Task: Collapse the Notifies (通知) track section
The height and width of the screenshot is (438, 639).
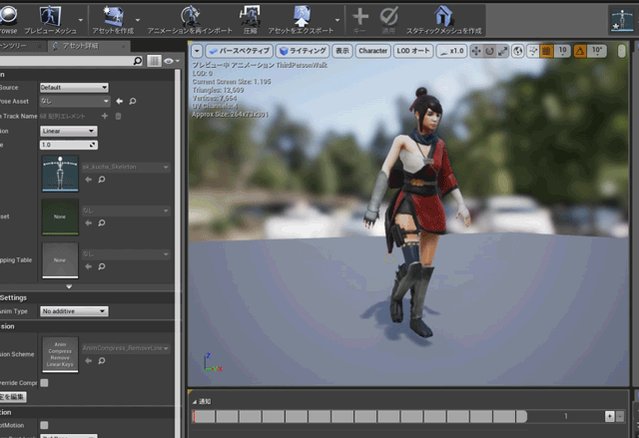Action: coord(194,402)
